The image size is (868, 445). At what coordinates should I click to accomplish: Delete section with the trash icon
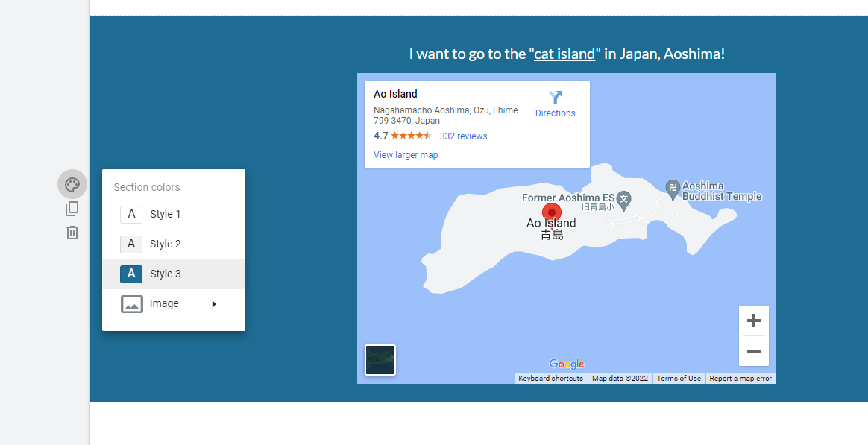[x=72, y=233]
